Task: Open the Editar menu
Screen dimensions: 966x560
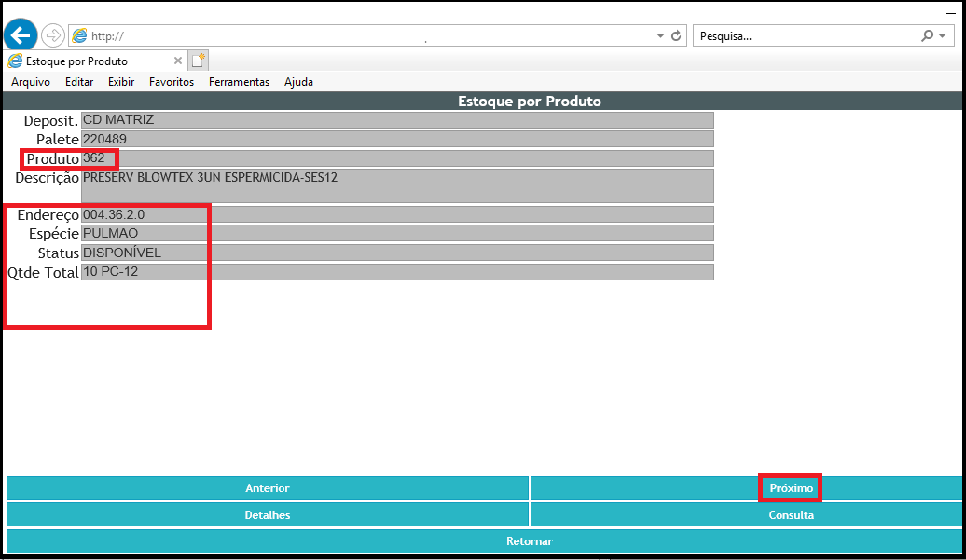Action: pos(79,82)
